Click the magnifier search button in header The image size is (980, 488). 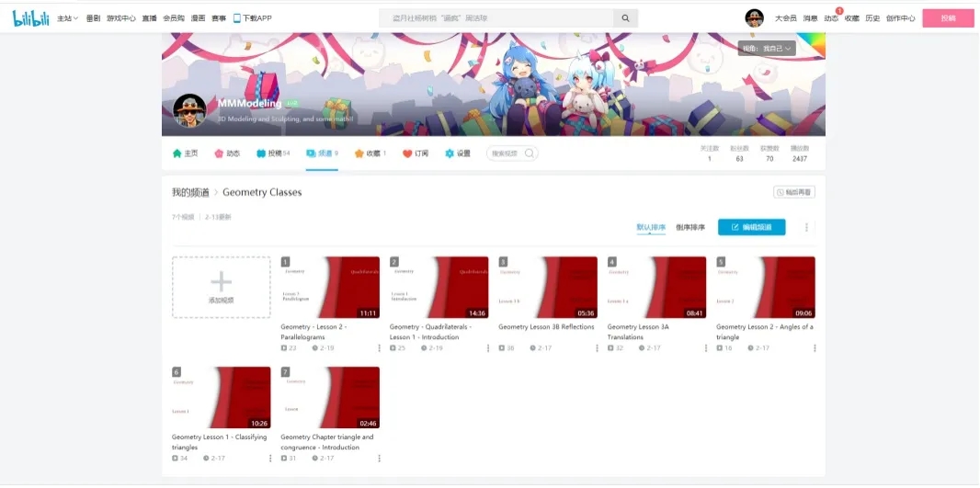pyautogui.click(x=626, y=18)
